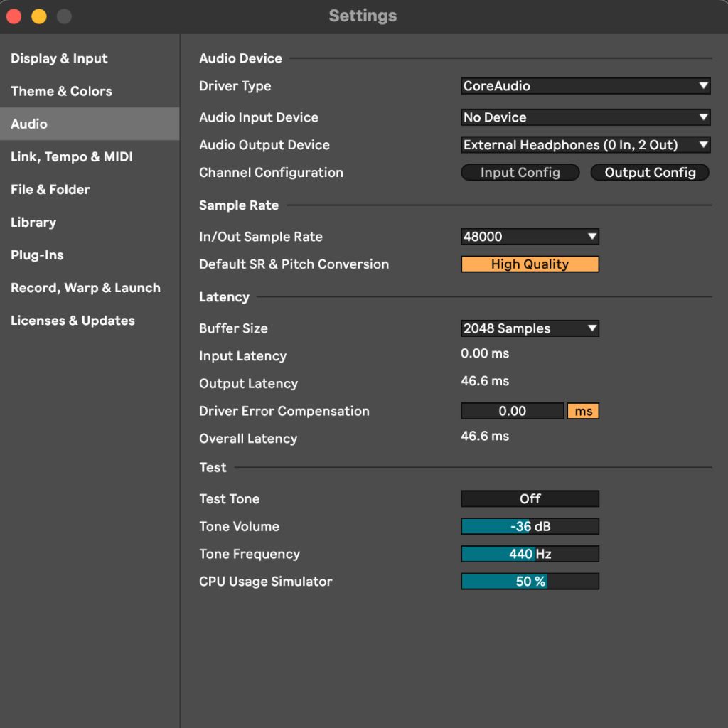Open the Licenses & Updates section
The image size is (728, 728).
point(73,320)
